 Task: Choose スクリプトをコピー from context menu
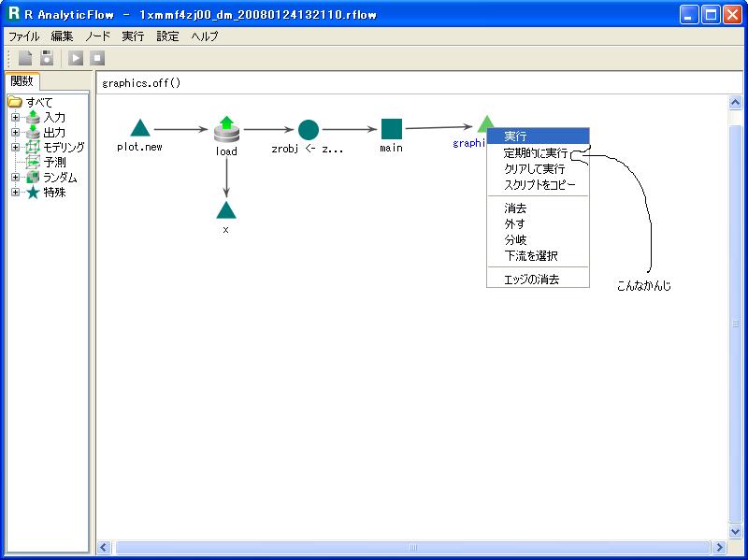[539, 184]
